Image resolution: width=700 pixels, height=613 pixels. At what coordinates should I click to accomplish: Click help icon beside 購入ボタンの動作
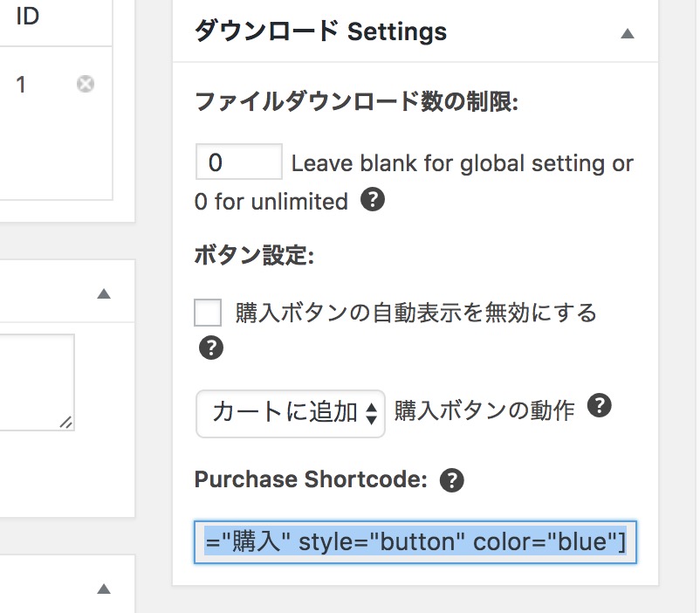tap(599, 405)
